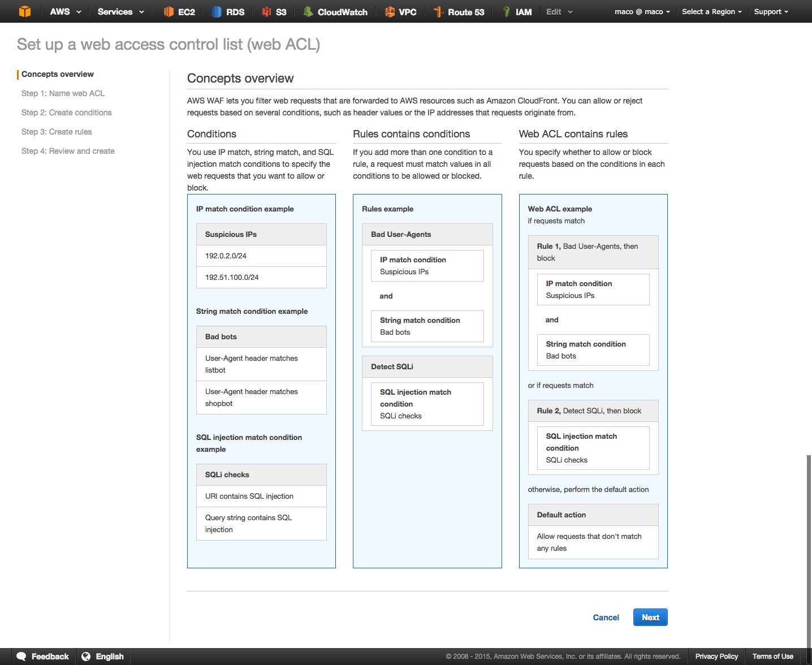The image size is (812, 665).
Task: Click the Feedback speech bubble icon
Action: [x=21, y=657]
